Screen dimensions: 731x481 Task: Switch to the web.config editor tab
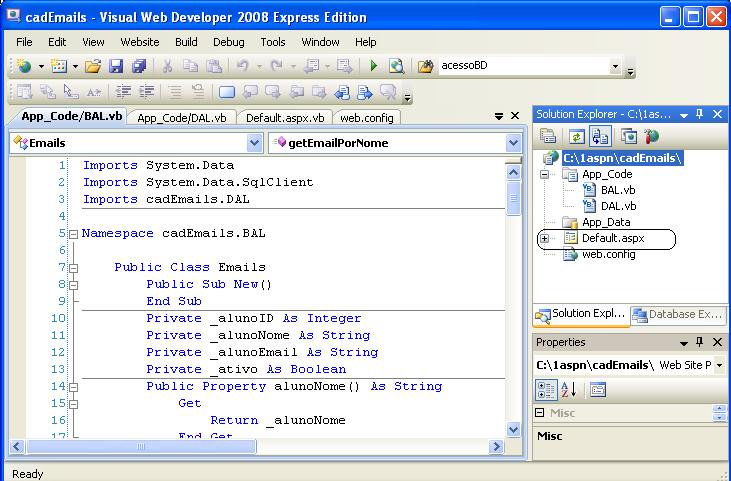(x=367, y=118)
